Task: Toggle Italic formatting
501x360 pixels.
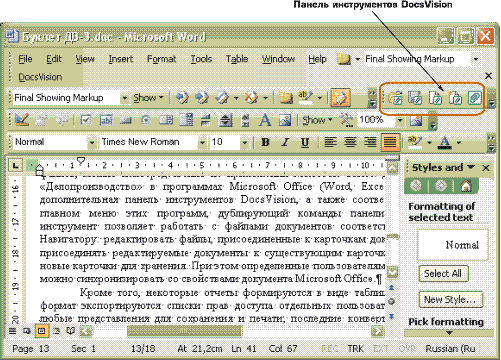Action: [x=285, y=142]
